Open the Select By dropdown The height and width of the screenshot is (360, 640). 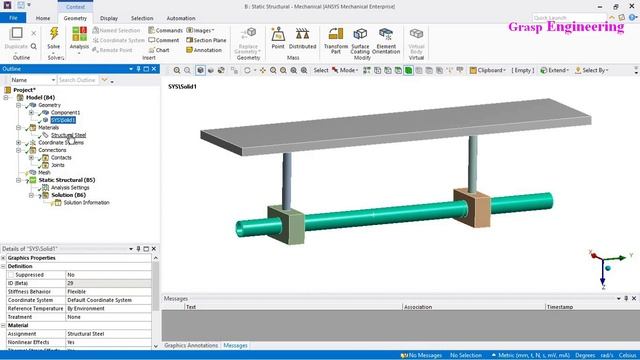pos(591,70)
